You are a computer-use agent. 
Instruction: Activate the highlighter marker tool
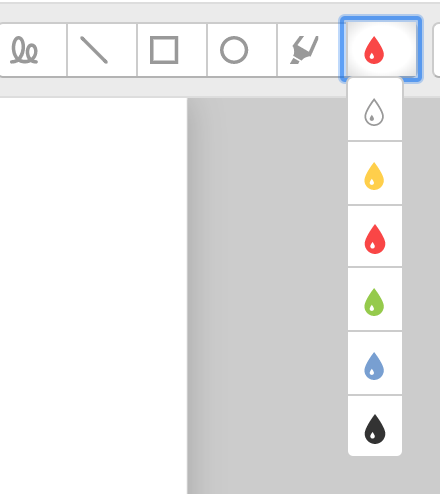pos(310,50)
